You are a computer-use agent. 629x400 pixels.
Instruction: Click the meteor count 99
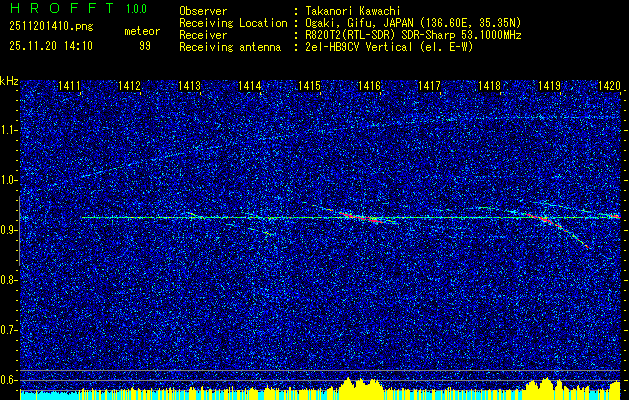click(x=145, y=46)
